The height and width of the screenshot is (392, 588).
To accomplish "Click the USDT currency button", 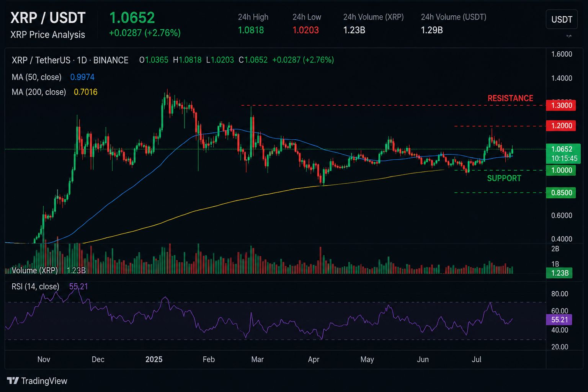I will (562, 20).
